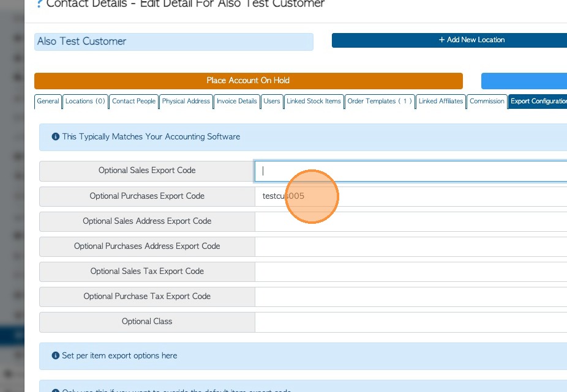567x392 pixels.
Task: Click the help question mark icon by the title
Action: coord(40,4)
